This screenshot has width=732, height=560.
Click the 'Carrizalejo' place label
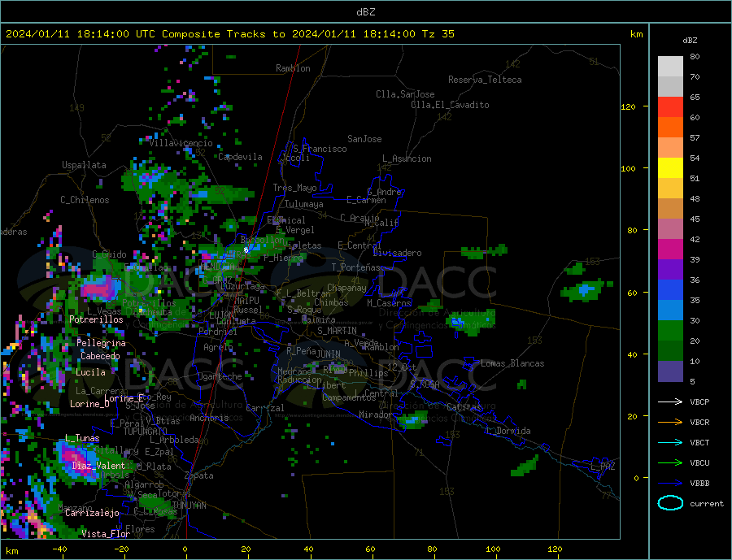pyautogui.click(x=93, y=513)
